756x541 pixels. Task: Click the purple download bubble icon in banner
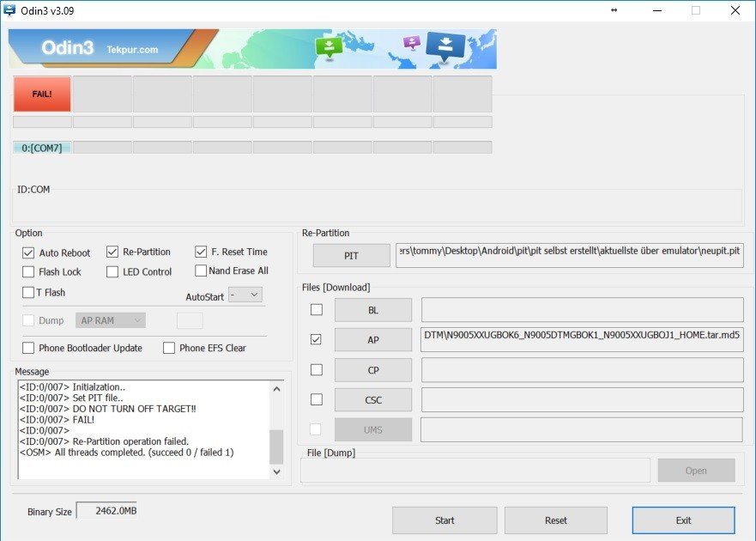(412, 42)
